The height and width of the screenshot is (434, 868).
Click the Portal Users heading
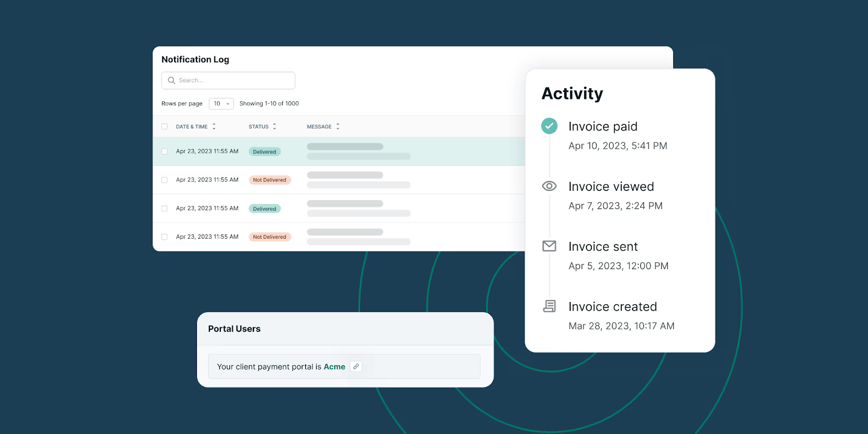[234, 329]
